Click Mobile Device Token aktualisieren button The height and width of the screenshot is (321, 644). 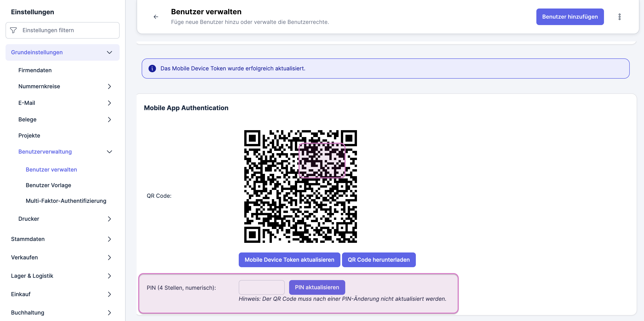pyautogui.click(x=289, y=260)
